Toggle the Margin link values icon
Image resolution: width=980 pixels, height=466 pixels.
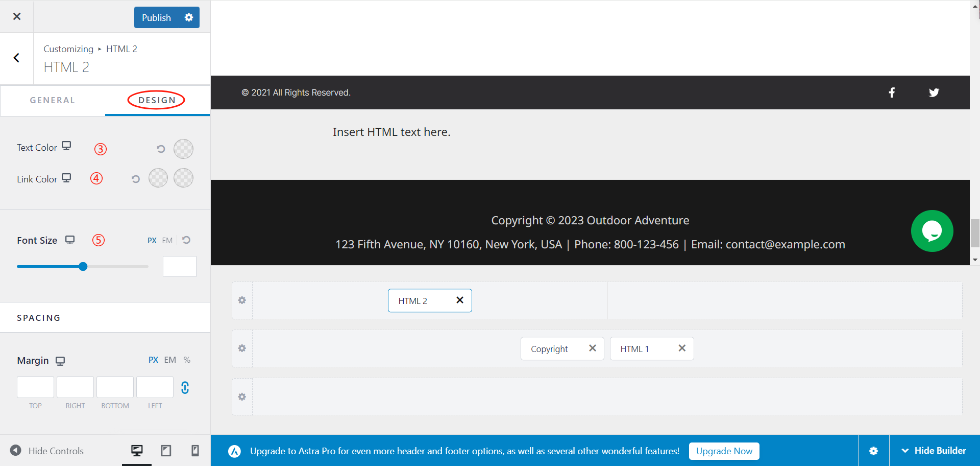pos(185,388)
